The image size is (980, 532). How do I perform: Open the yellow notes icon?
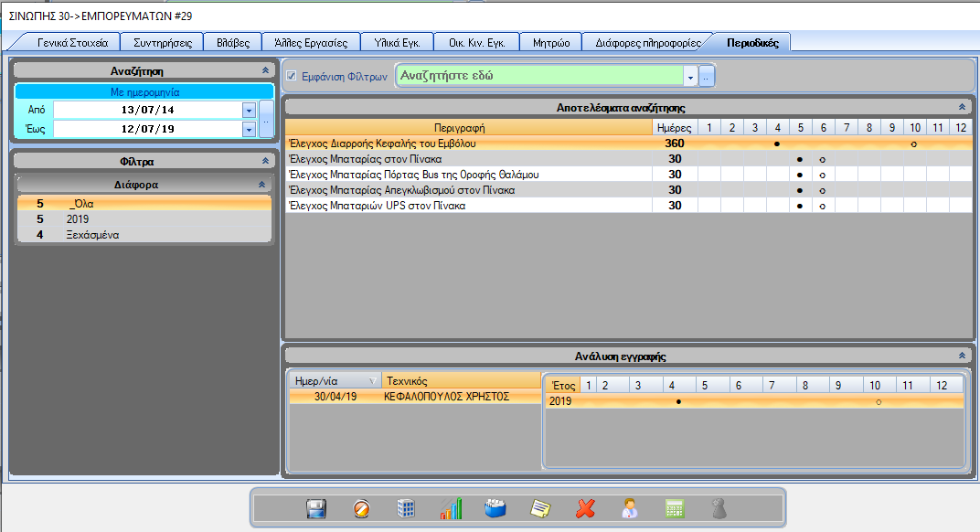pos(540,508)
